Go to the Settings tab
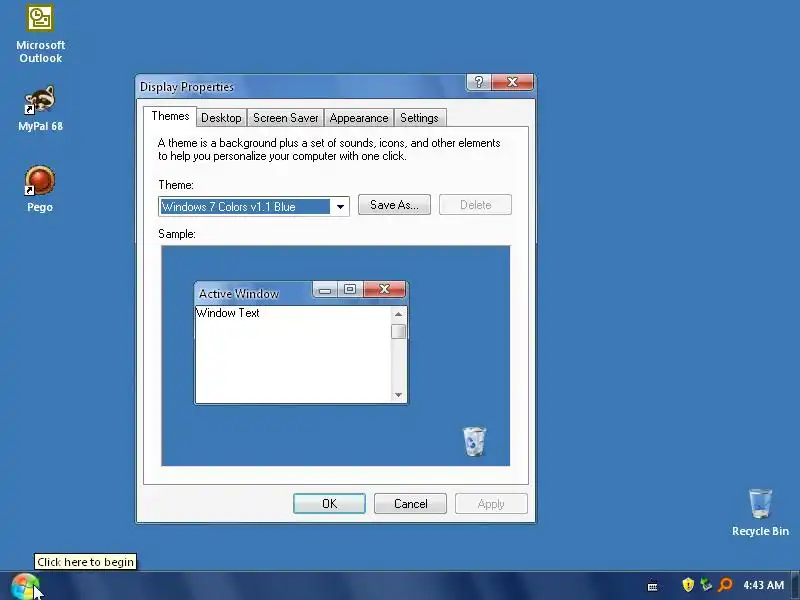Screen dimensions: 800x600 click(x=419, y=118)
